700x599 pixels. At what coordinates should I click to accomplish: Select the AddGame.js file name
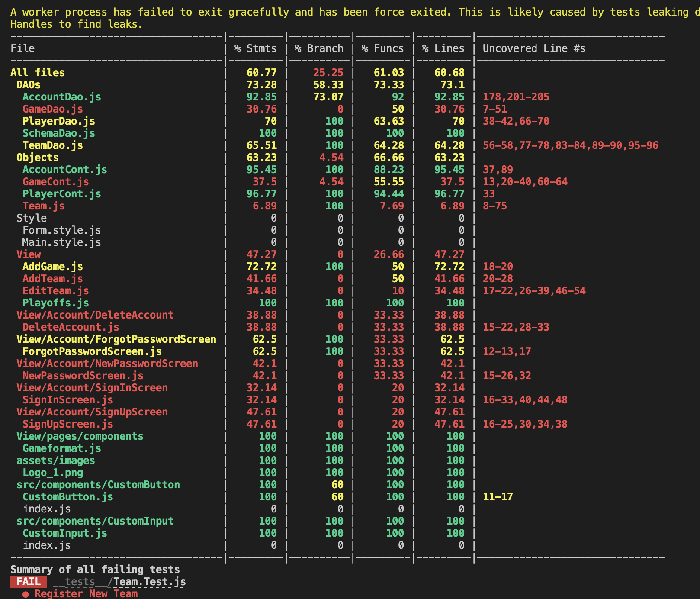(53, 267)
